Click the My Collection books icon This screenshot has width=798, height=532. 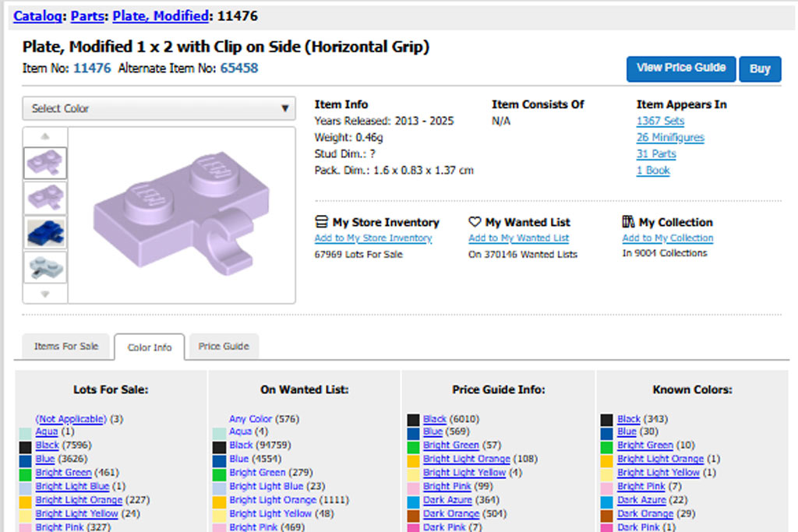[x=628, y=222]
